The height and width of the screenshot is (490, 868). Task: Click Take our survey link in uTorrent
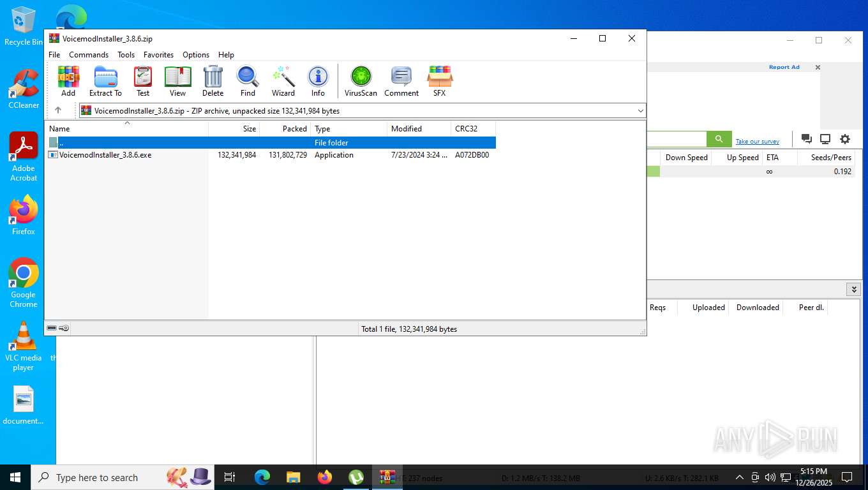tap(757, 142)
